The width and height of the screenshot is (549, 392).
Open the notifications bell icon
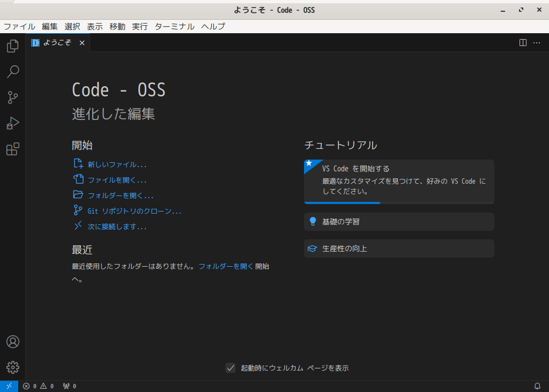(x=537, y=386)
